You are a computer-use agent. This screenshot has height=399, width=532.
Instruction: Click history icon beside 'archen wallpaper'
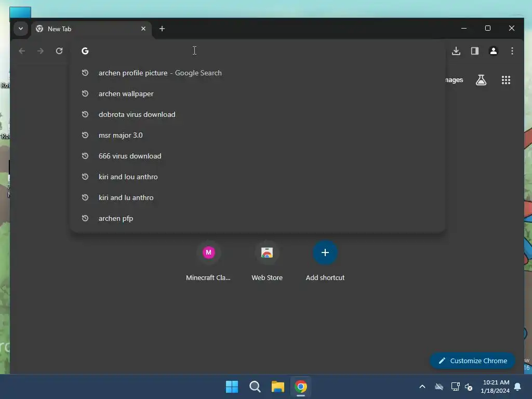(85, 94)
